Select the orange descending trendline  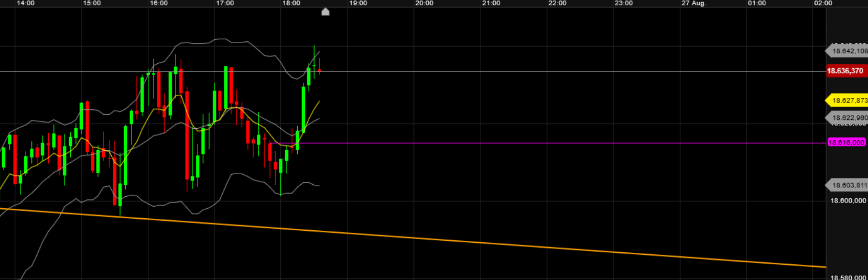point(413,238)
